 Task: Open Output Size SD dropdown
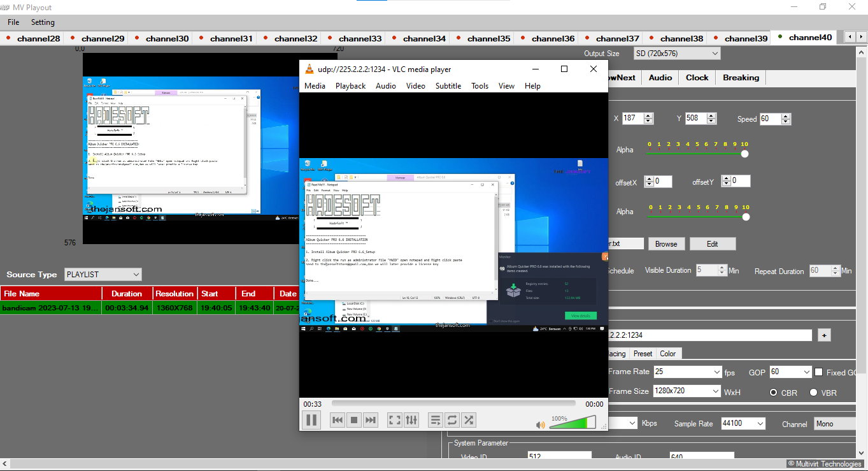pos(677,54)
